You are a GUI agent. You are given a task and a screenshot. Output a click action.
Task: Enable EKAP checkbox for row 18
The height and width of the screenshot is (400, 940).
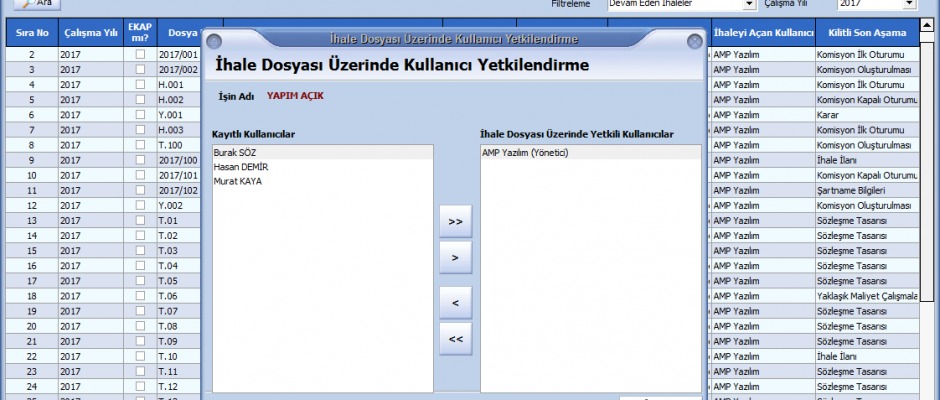pos(140,296)
